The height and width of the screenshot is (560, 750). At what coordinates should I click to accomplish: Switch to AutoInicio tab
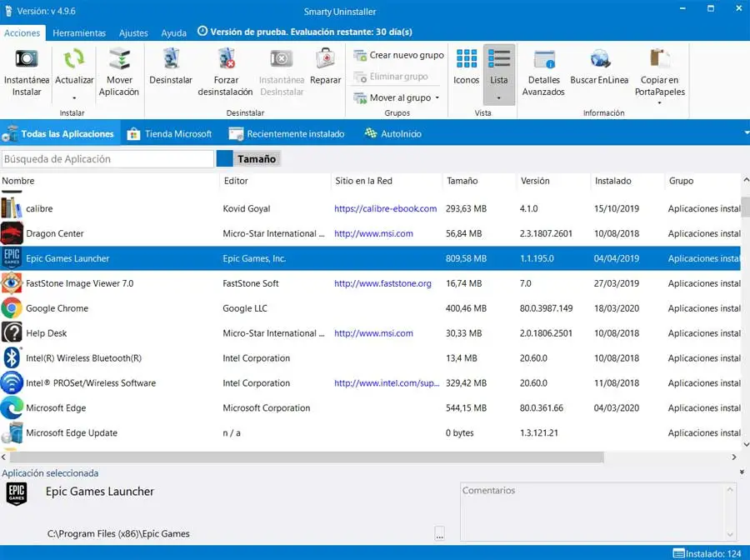click(393, 134)
